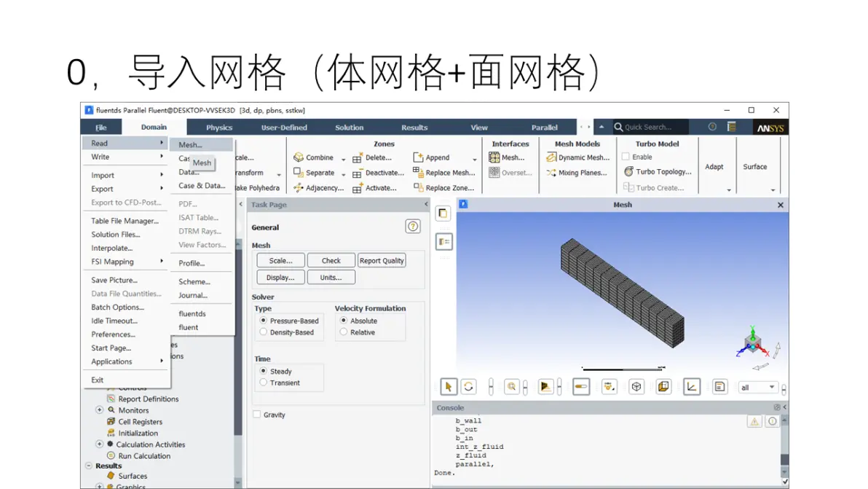868x489 pixels.
Task: Collapse the Results tree node
Action: (89, 466)
